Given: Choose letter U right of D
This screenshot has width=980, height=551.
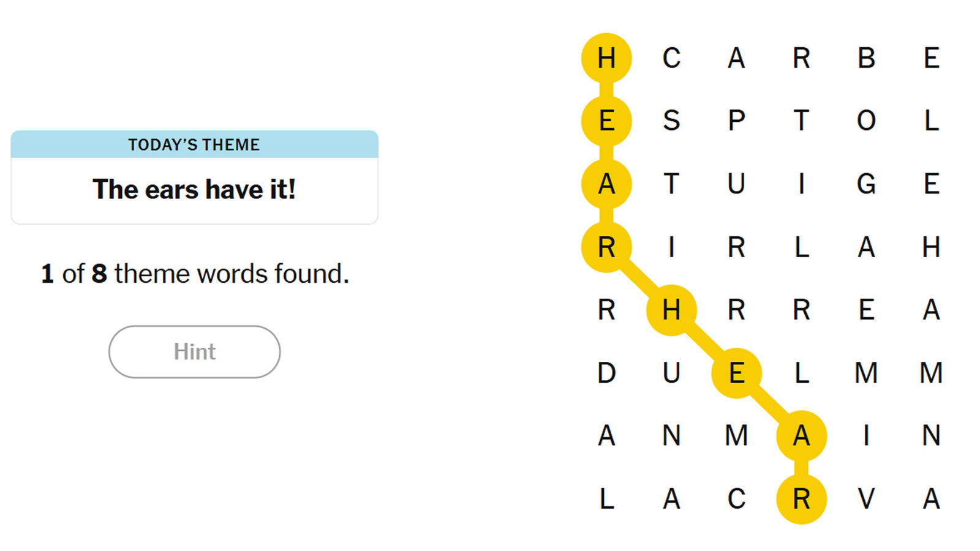Looking at the screenshot, I should click(x=671, y=373).
